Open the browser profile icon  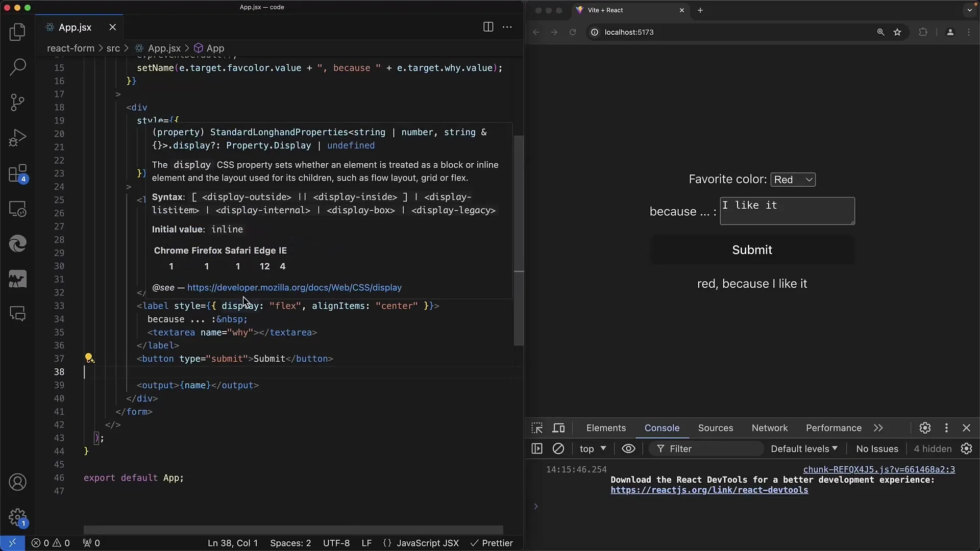point(950,32)
